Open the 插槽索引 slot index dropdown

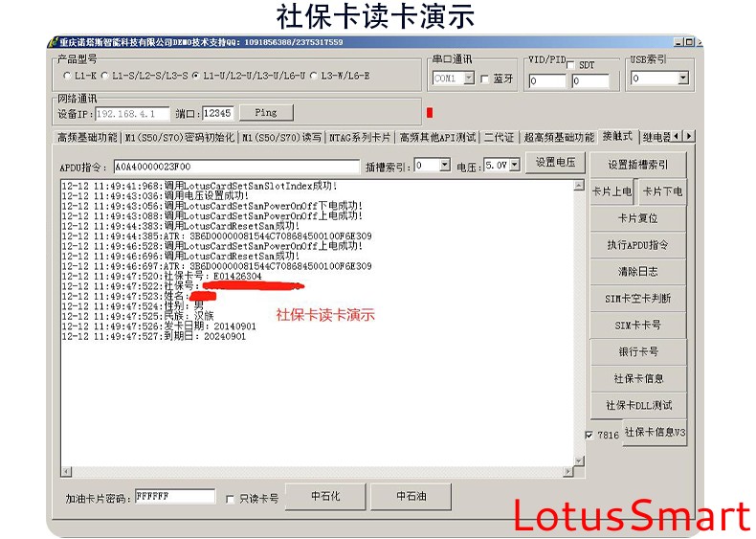click(445, 166)
